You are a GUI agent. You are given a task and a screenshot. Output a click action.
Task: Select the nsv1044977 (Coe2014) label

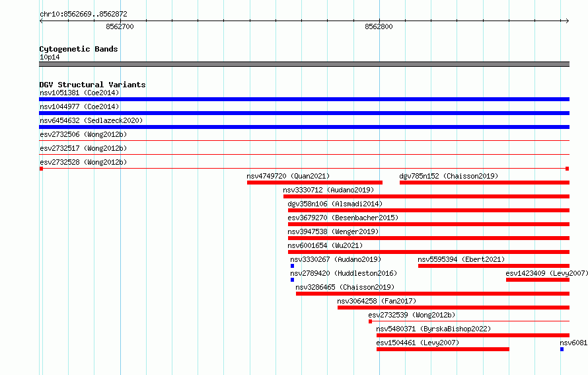coord(79,106)
